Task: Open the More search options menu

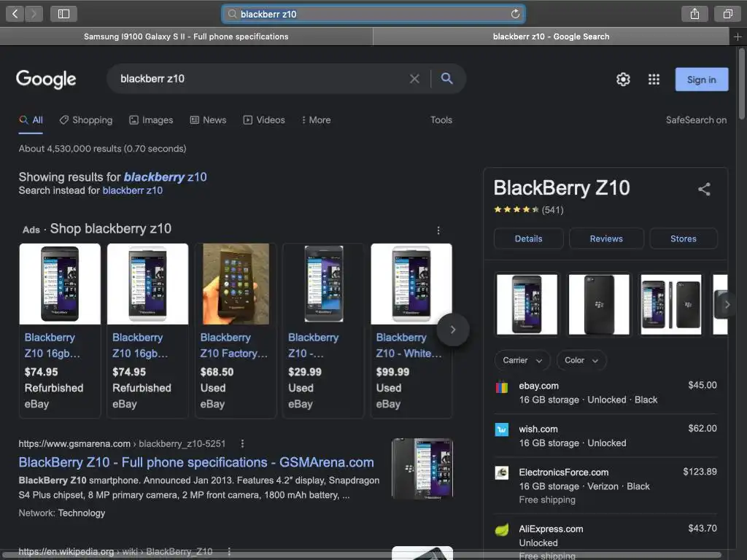Action: coord(317,120)
